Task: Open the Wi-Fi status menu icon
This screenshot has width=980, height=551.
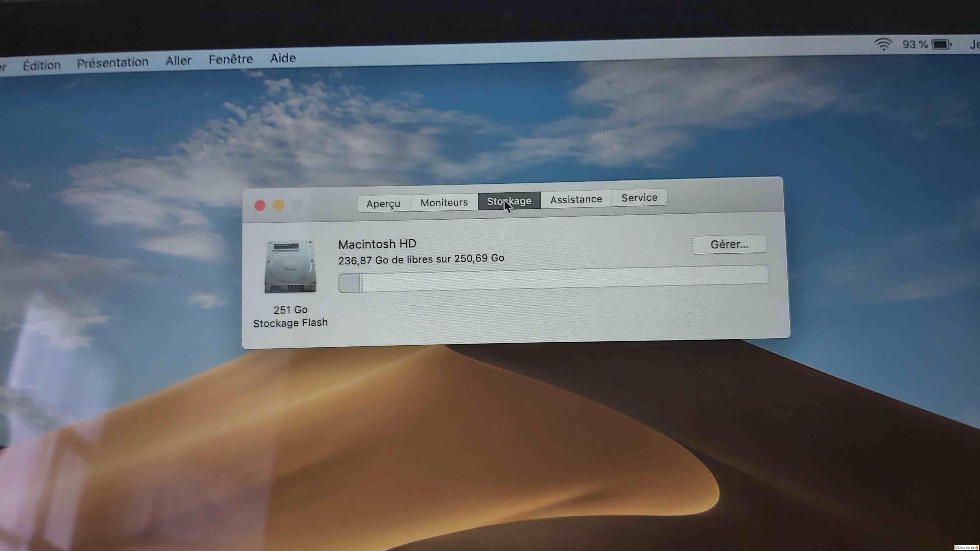Action: 883,44
